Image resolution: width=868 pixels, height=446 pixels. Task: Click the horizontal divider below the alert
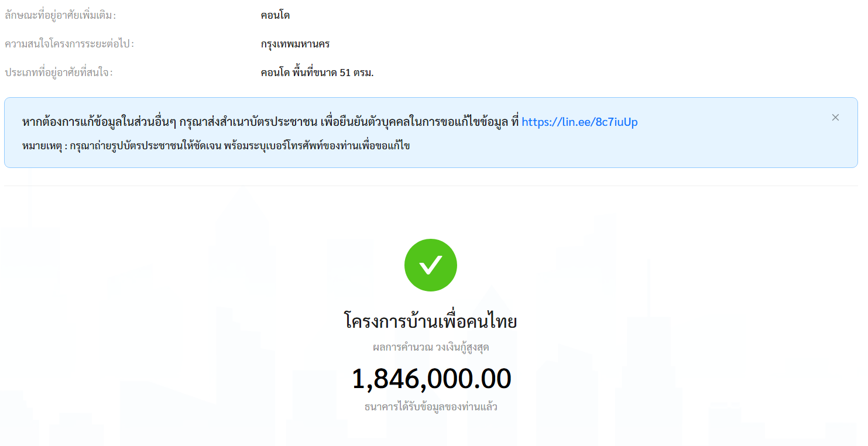pyautogui.click(x=431, y=186)
